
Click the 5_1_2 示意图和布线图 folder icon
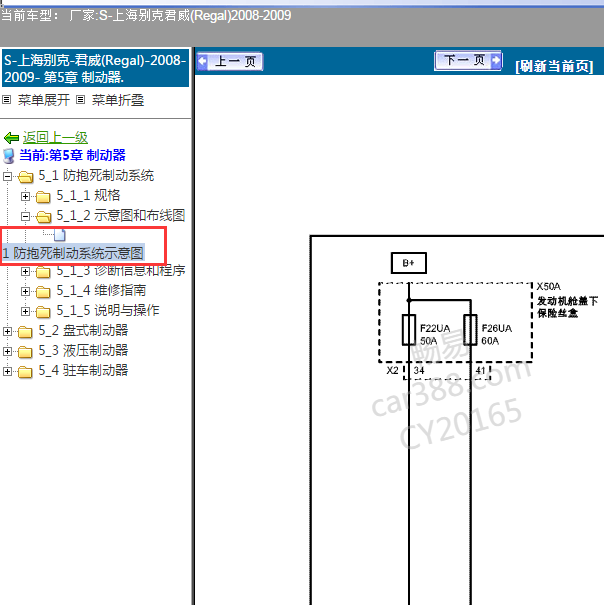click(x=44, y=217)
